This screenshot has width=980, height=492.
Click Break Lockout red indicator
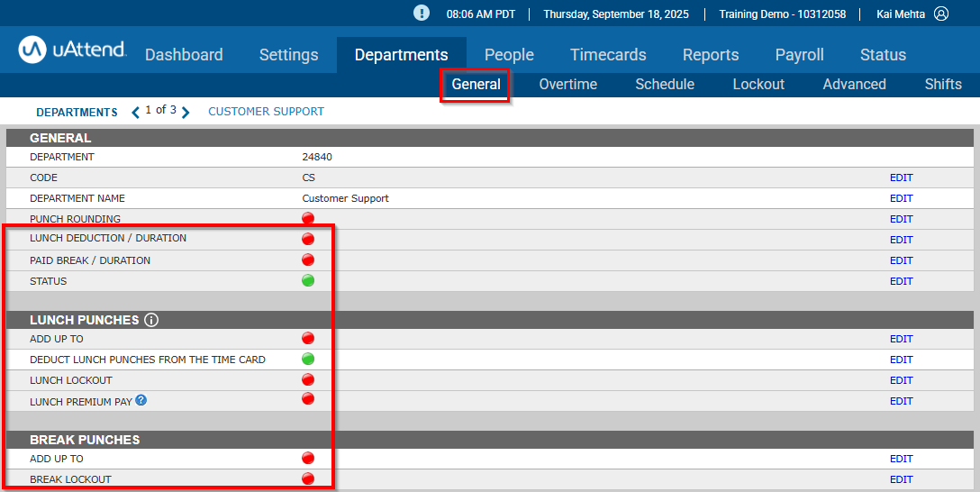[x=308, y=478]
